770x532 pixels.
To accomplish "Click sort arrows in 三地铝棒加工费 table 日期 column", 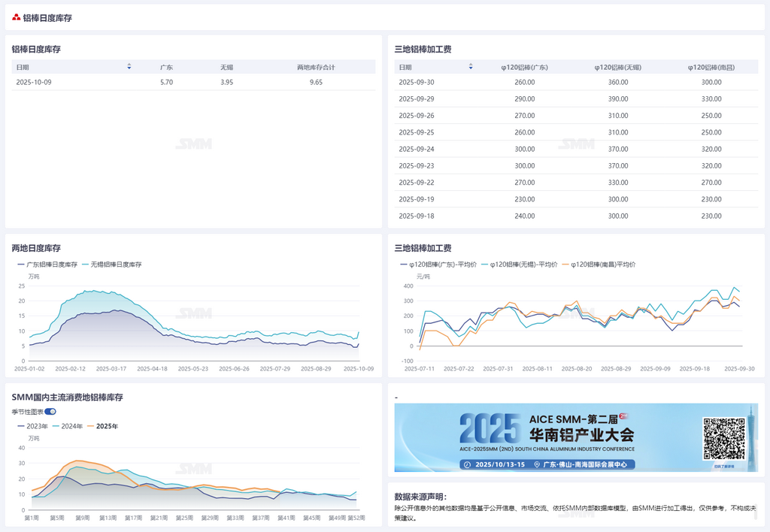I will click(471, 67).
